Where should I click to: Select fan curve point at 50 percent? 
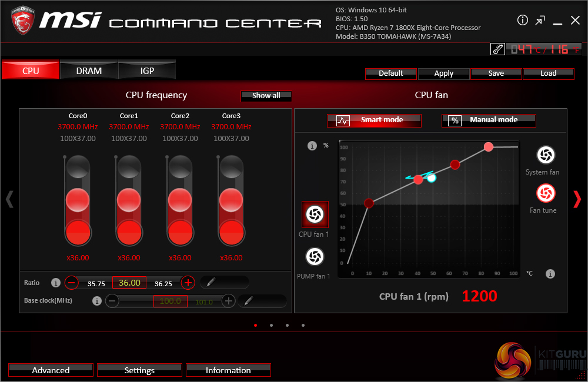pos(369,203)
